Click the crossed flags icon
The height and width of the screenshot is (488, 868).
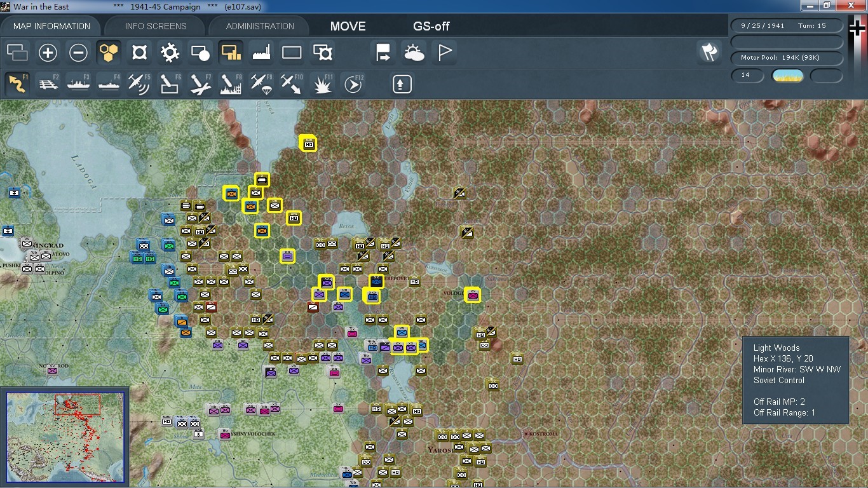709,52
